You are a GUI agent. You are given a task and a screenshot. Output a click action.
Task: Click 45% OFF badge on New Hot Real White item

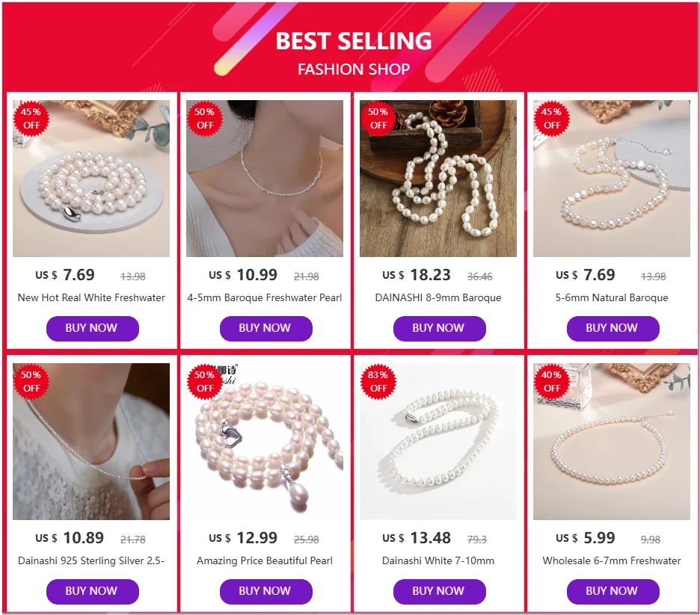[31, 119]
